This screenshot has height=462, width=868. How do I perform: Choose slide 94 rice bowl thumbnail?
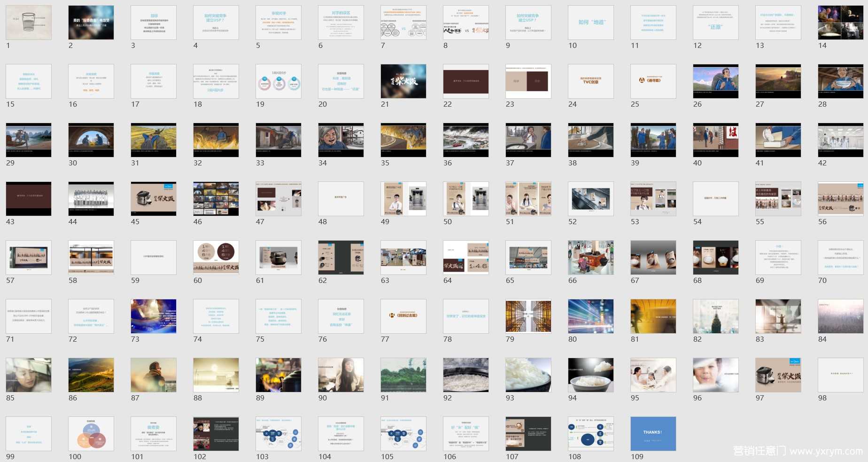click(x=591, y=375)
